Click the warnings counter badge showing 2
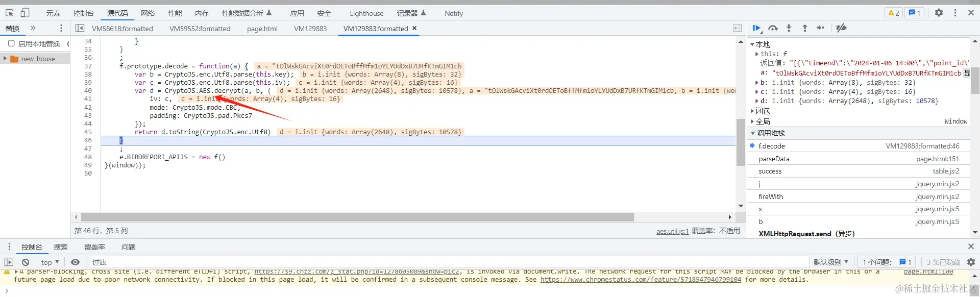The height and width of the screenshot is (297, 980). click(894, 13)
